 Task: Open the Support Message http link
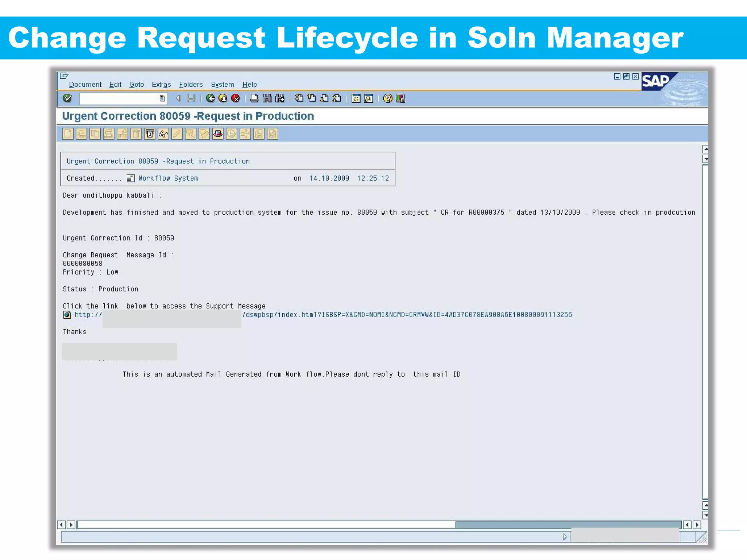pyautogui.click(x=323, y=315)
